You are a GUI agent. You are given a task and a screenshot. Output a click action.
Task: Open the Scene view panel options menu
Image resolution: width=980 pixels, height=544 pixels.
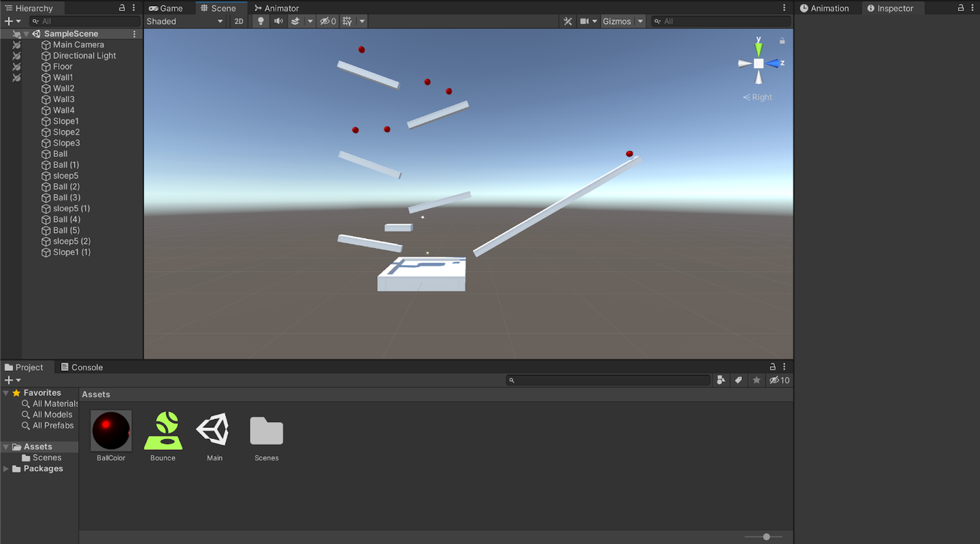coord(785,8)
